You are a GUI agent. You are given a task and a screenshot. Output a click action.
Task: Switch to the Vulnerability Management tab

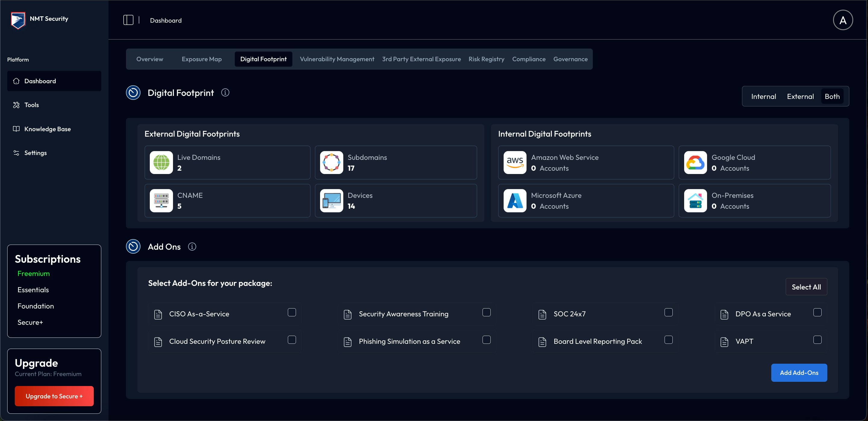337,59
